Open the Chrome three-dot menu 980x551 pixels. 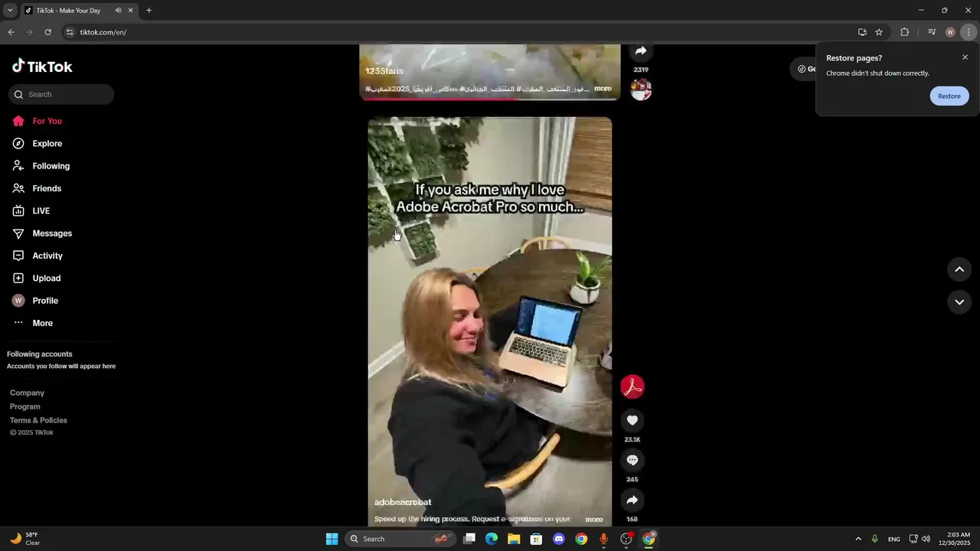(x=969, y=32)
